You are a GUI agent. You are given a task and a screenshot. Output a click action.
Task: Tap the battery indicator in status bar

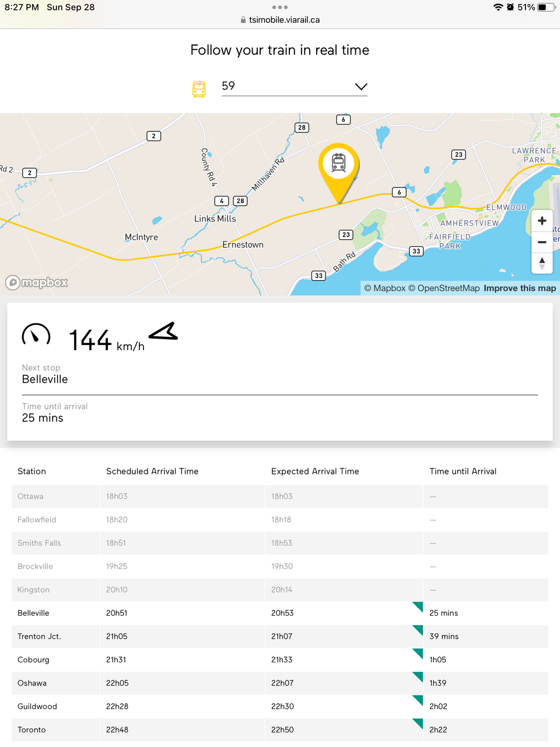point(547,7)
